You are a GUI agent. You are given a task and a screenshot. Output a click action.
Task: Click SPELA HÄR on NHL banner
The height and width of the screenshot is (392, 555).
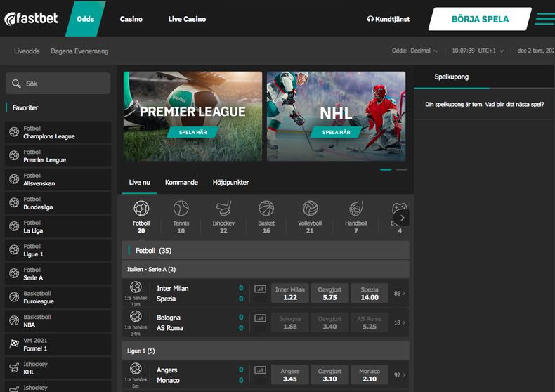pos(336,132)
